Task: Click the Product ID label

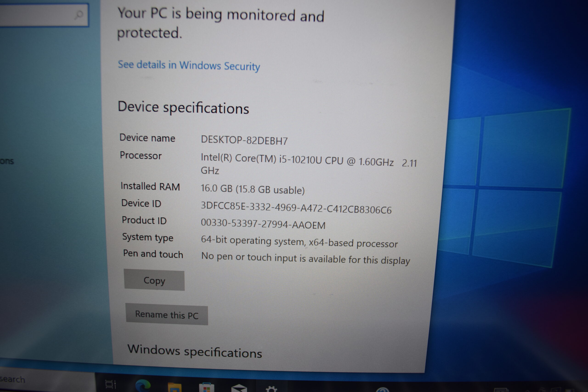Action: [144, 220]
